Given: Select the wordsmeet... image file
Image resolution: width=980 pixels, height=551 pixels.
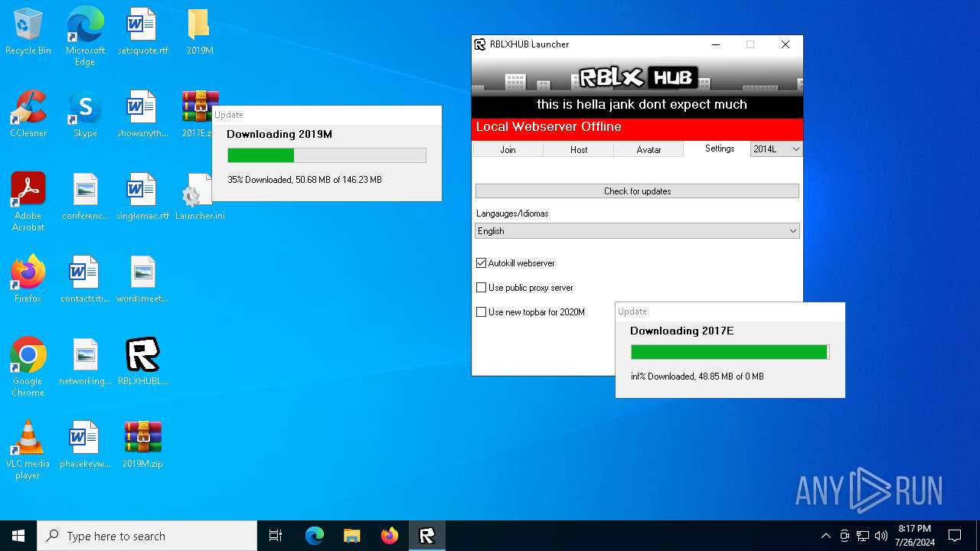Looking at the screenshot, I should 142,279.
